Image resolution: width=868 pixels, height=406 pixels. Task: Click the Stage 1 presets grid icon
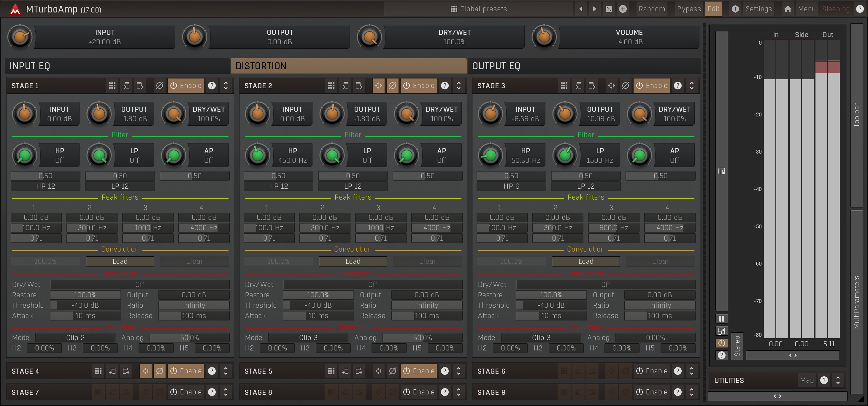tap(112, 86)
